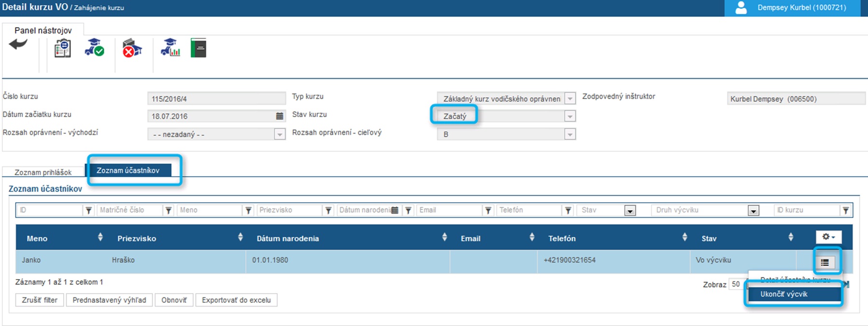Open the row actions menu for Janko

pos(825,262)
